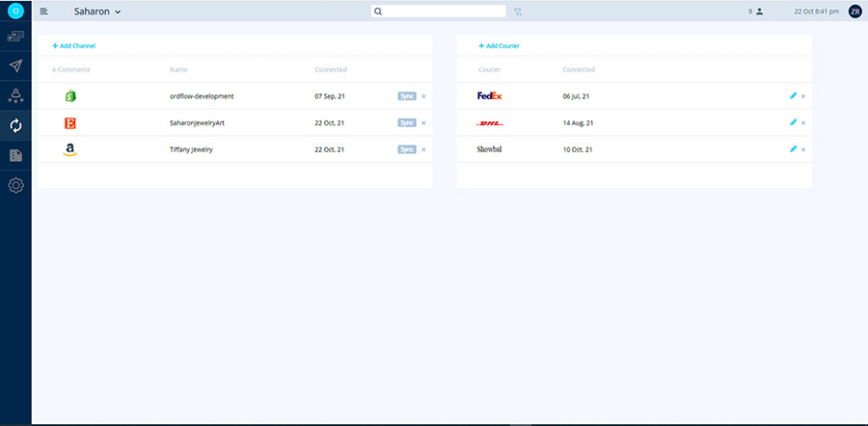Toggle the hamburger menu in header
Screen dimensions: 868x426
[43, 12]
